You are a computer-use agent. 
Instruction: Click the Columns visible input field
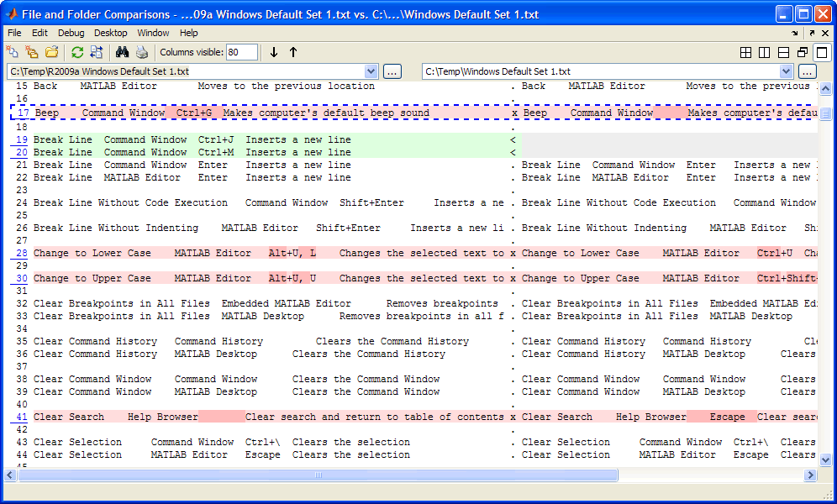242,52
